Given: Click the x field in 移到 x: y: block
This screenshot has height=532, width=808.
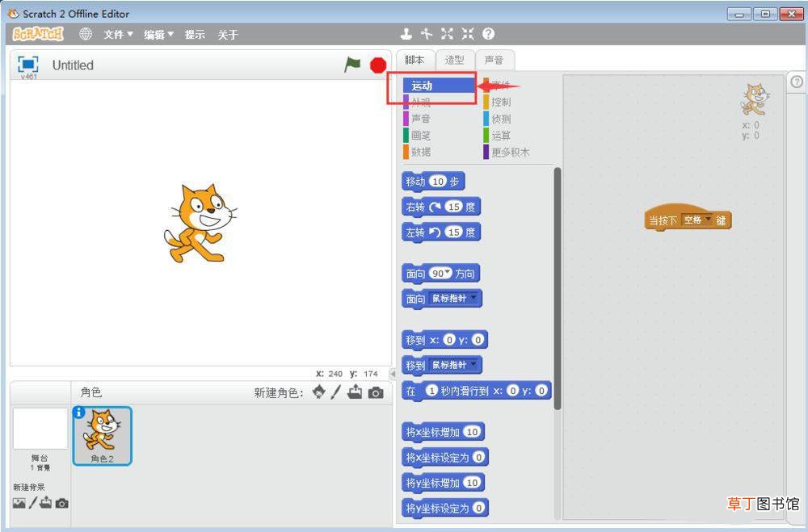Looking at the screenshot, I should point(449,340).
